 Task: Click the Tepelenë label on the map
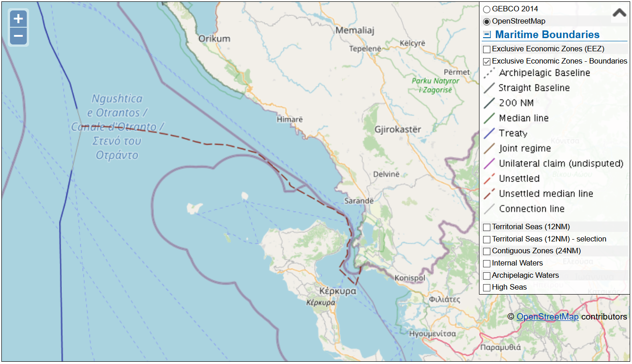coord(365,49)
